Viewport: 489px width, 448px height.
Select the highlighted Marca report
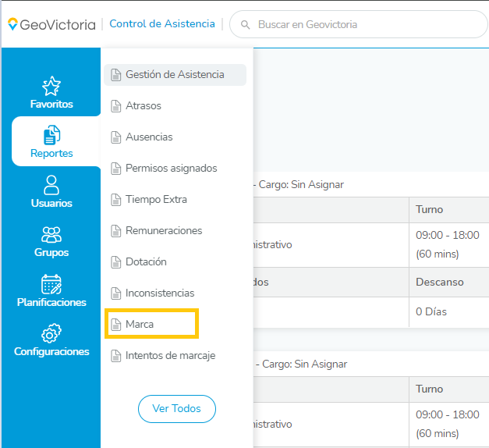(x=140, y=325)
